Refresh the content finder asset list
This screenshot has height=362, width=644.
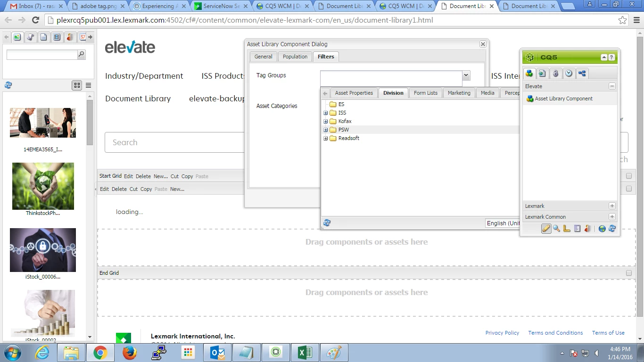click(8, 85)
